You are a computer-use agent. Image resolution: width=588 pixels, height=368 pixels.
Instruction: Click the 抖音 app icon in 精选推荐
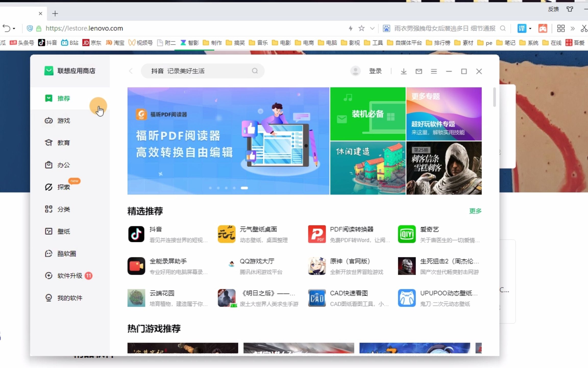136,234
